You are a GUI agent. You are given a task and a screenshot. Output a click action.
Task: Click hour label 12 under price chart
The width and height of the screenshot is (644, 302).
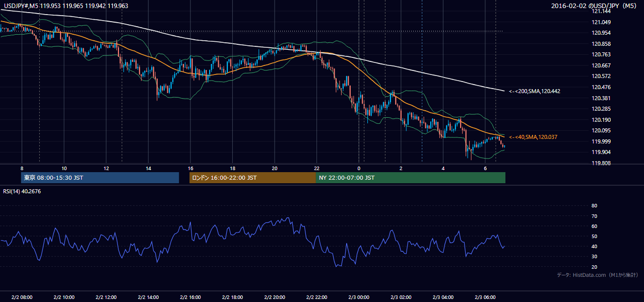[x=106, y=168]
